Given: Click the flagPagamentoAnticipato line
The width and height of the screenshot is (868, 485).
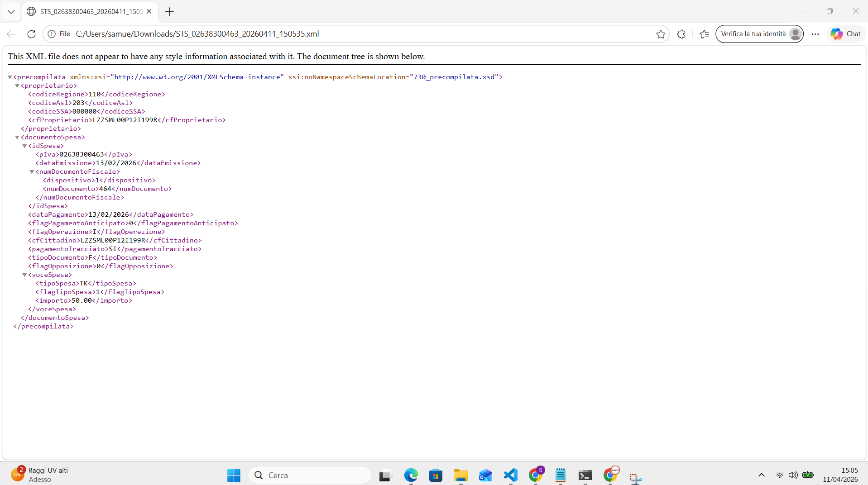Looking at the screenshot, I should [133, 223].
